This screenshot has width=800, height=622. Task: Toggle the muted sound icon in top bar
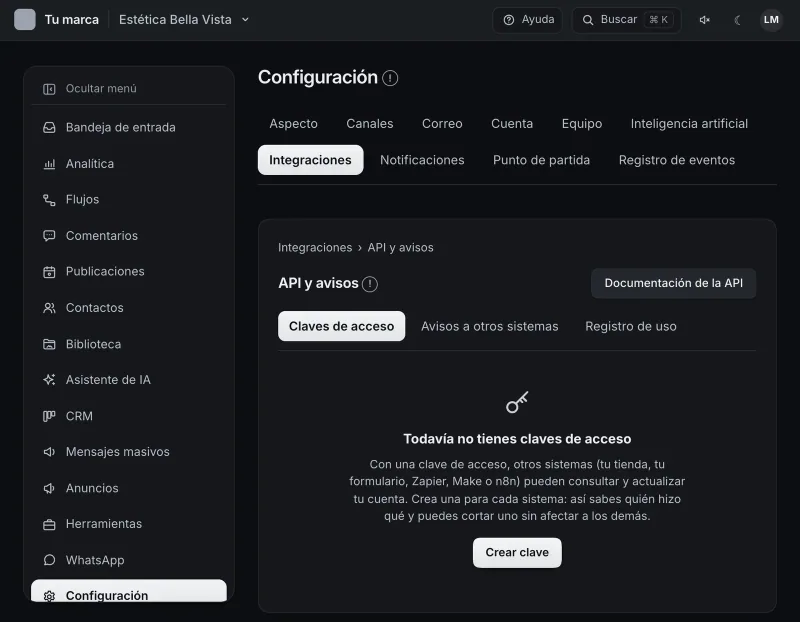[705, 20]
